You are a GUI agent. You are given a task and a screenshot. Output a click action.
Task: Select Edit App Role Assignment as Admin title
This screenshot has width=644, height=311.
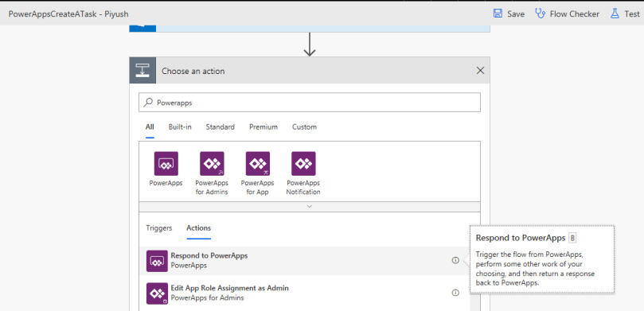229,288
